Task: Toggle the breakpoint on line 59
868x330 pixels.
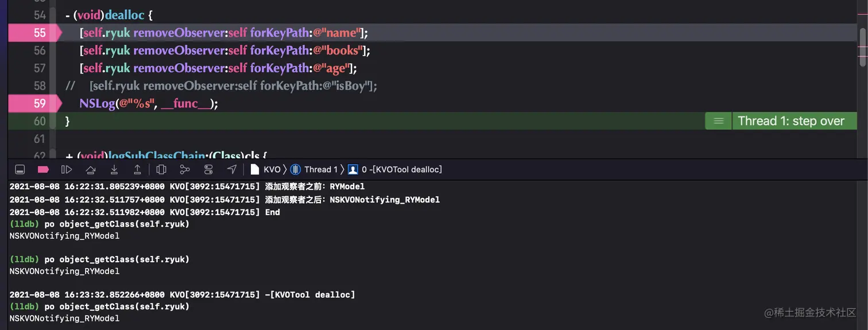Action: [34, 104]
